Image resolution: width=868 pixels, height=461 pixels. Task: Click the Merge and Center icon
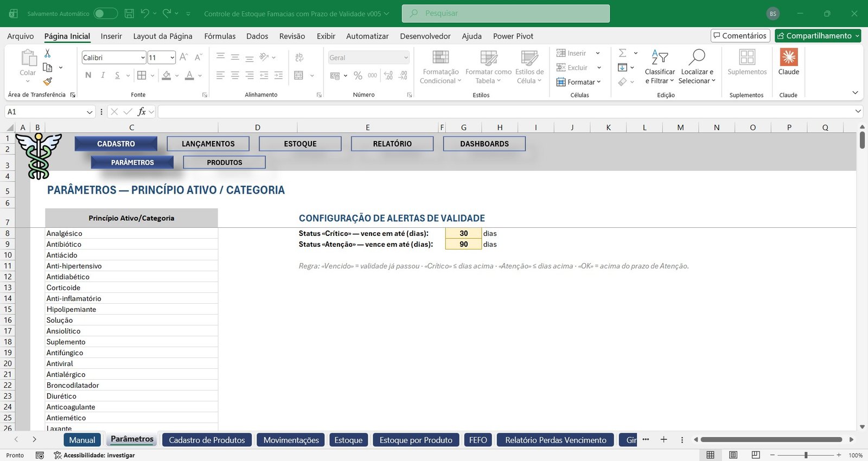pos(299,75)
